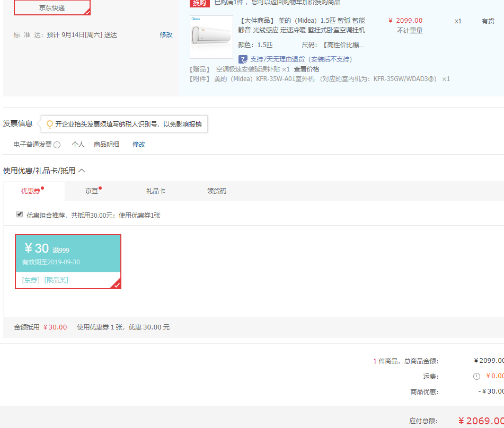Switch to the 领货码 tab
This screenshot has height=428, width=504.
pyautogui.click(x=217, y=191)
